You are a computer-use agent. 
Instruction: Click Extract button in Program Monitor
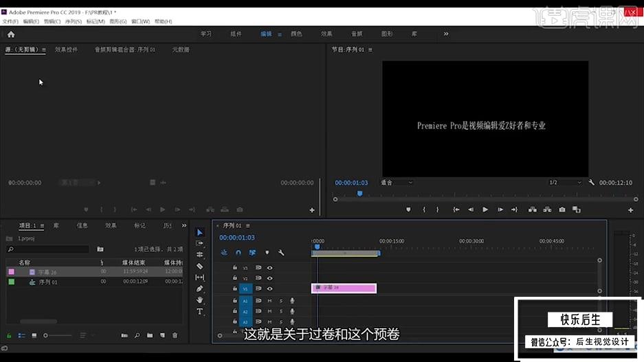[x=547, y=210]
